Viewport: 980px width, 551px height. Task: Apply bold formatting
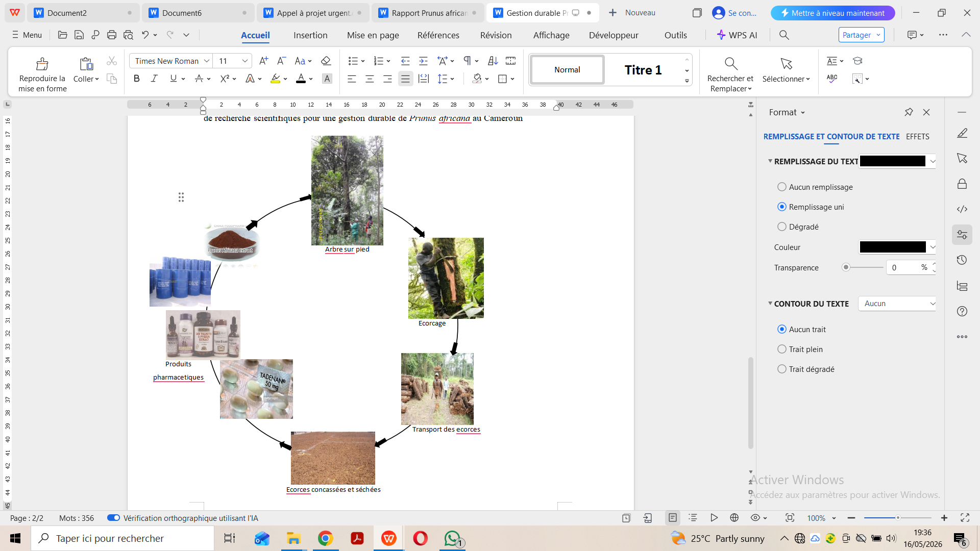136,79
